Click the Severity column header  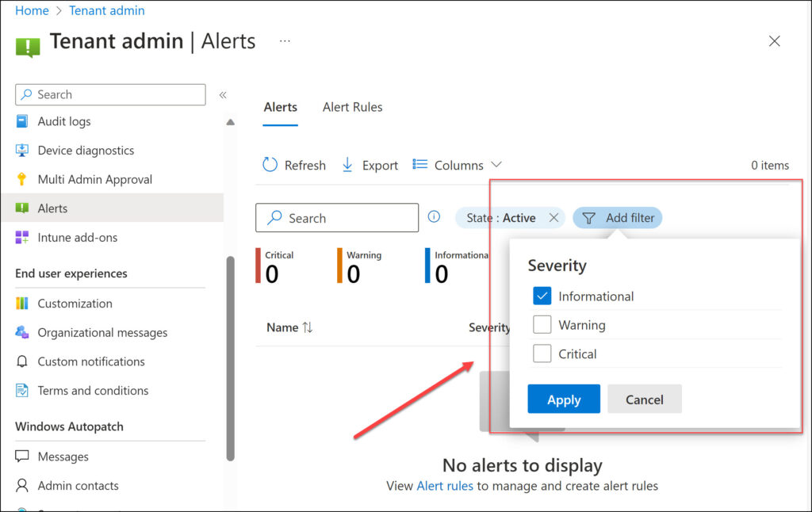pos(489,327)
